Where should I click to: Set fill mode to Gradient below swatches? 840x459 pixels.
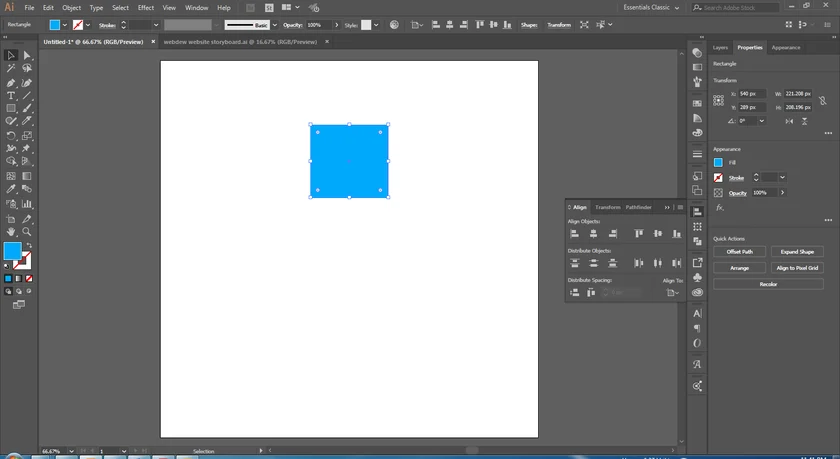pyautogui.click(x=18, y=279)
